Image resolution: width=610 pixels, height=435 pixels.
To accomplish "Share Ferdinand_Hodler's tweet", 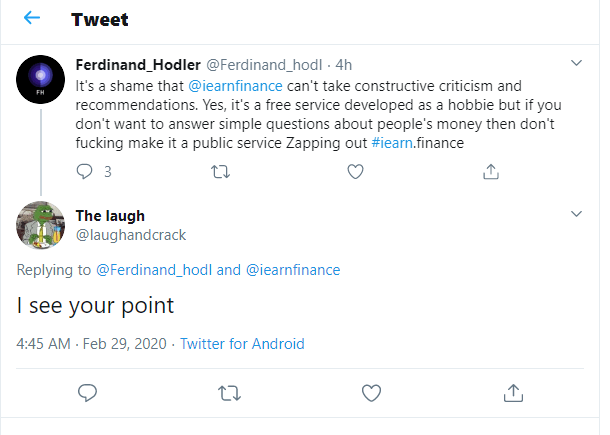I will [490, 171].
